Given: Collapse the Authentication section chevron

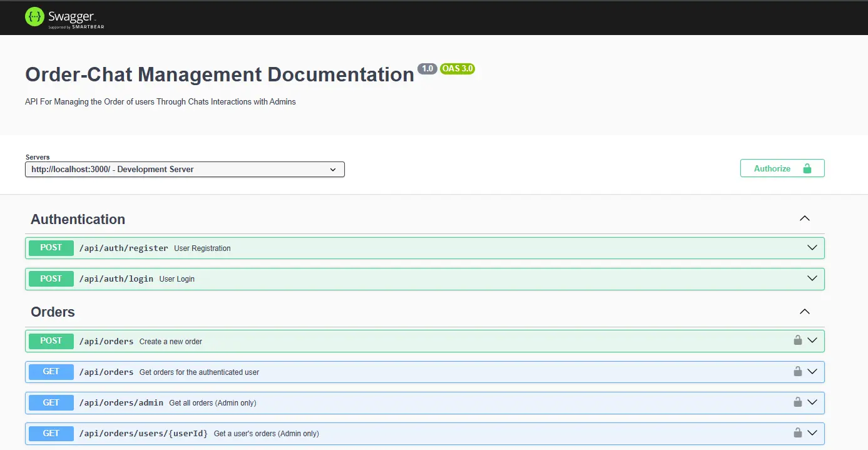Looking at the screenshot, I should (x=805, y=218).
